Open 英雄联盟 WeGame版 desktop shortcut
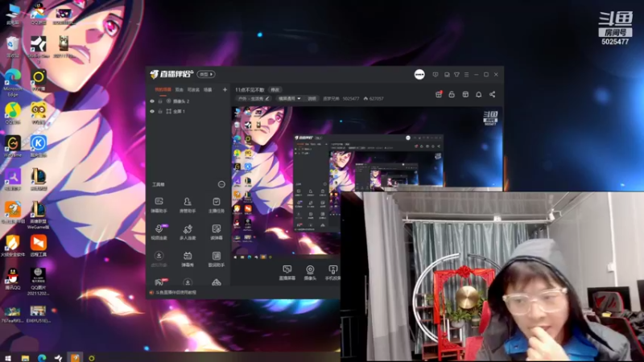 pyautogui.click(x=38, y=215)
